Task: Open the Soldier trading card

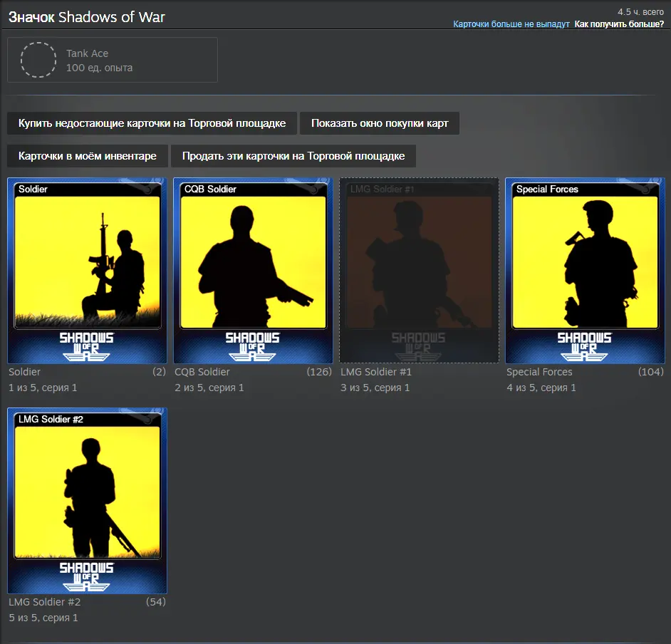Action: tap(88, 271)
